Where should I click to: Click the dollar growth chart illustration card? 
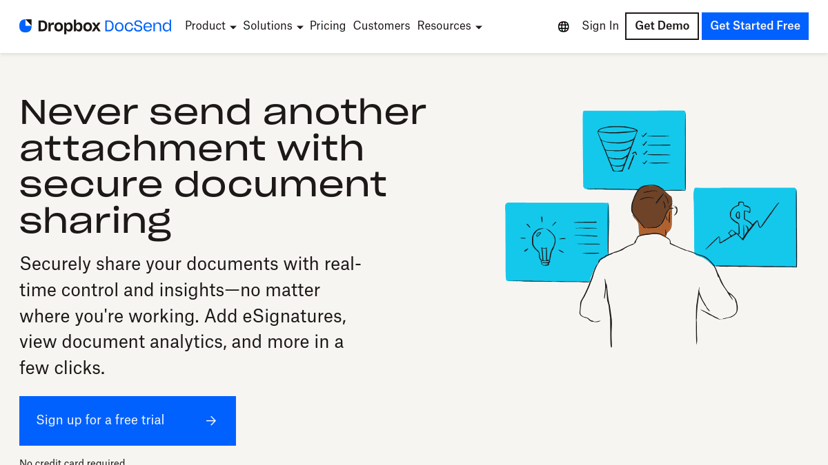point(745,227)
